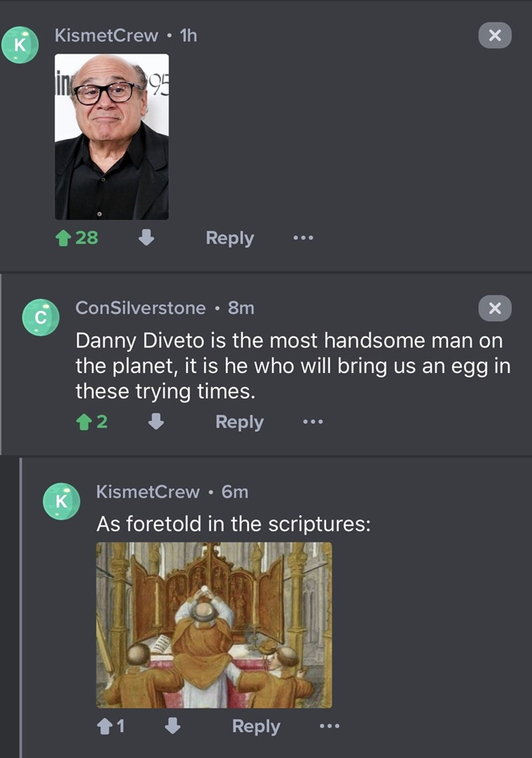
Task: Visit the ConSilverstone username link
Action: point(140,308)
